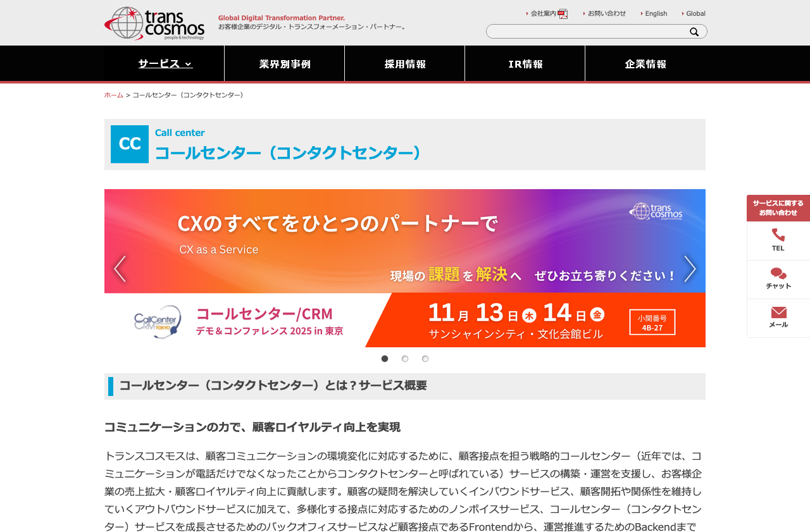Click the ホーム breadcrumb link

tap(114, 95)
